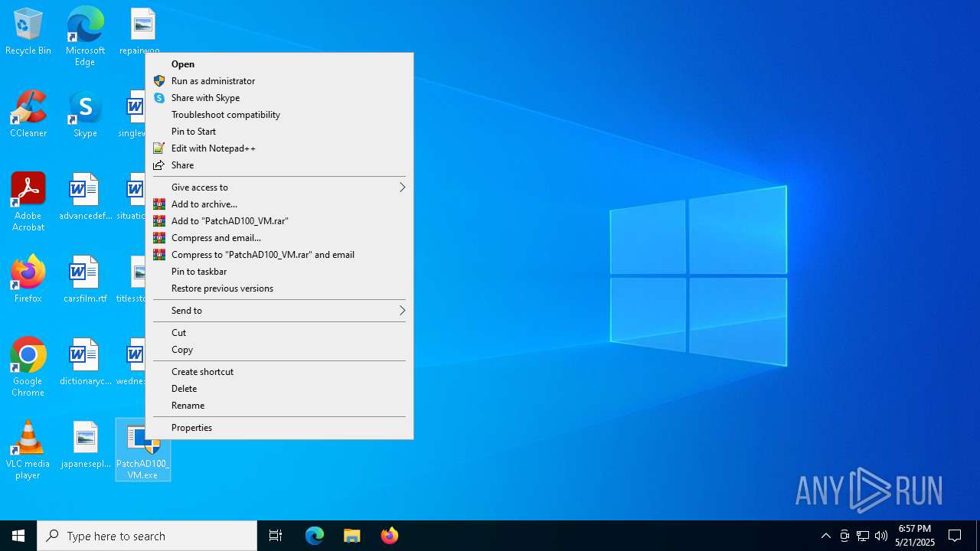This screenshot has height=551, width=980.
Task: Select the Adobe Acrobat desktop icon
Action: [x=28, y=202]
